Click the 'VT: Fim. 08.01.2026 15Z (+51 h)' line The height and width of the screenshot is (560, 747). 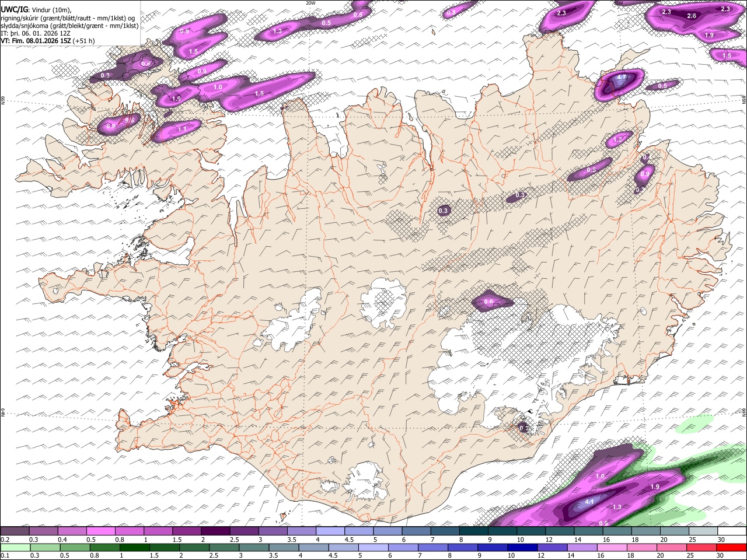click(x=48, y=41)
